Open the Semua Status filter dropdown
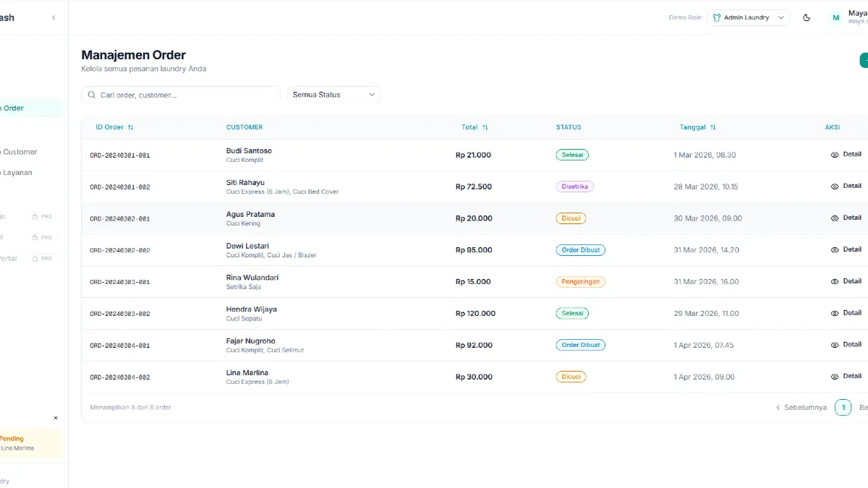The height and width of the screenshot is (488, 868). (333, 95)
